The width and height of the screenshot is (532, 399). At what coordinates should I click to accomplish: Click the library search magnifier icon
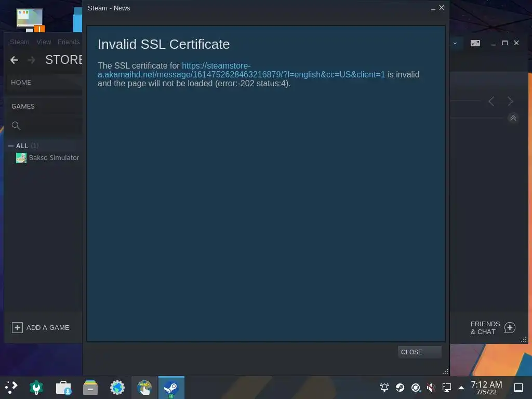coord(16,126)
